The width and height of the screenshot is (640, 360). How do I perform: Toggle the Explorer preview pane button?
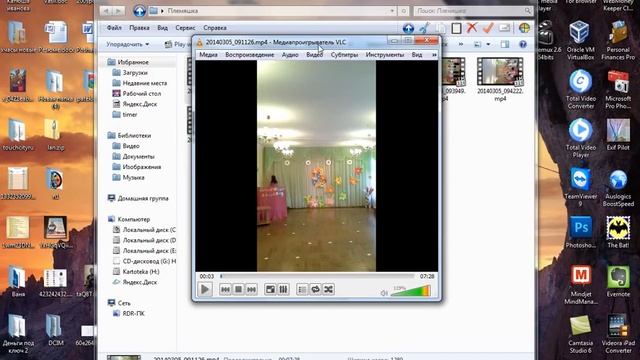[x=505, y=44]
